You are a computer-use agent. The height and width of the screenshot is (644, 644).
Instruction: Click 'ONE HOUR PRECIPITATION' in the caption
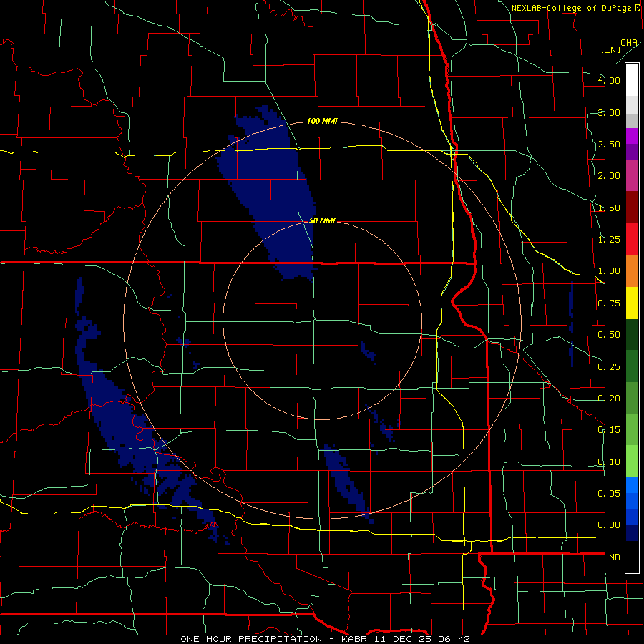251,639
